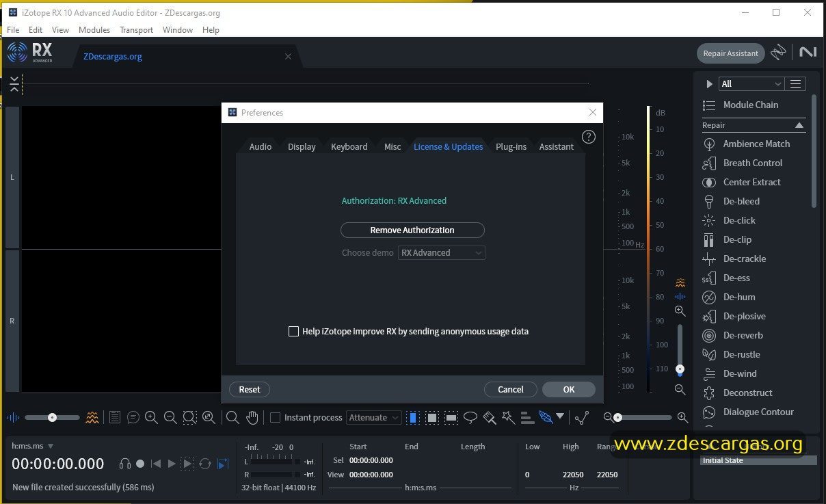This screenshot has height=504, width=826.
Task: Collapse the channel view arrows
Action: coord(14,85)
